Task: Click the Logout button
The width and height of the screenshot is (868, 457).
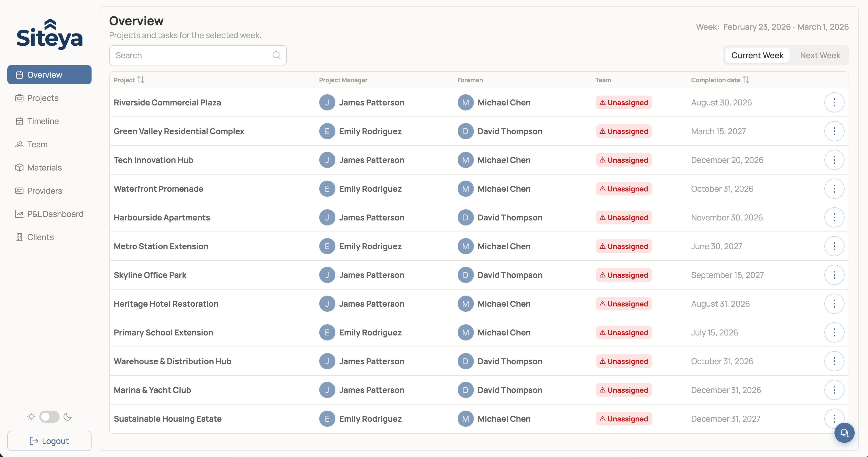Action: coord(49,441)
